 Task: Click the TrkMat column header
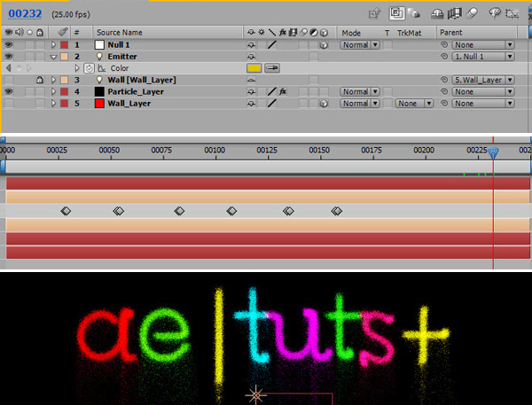409,33
